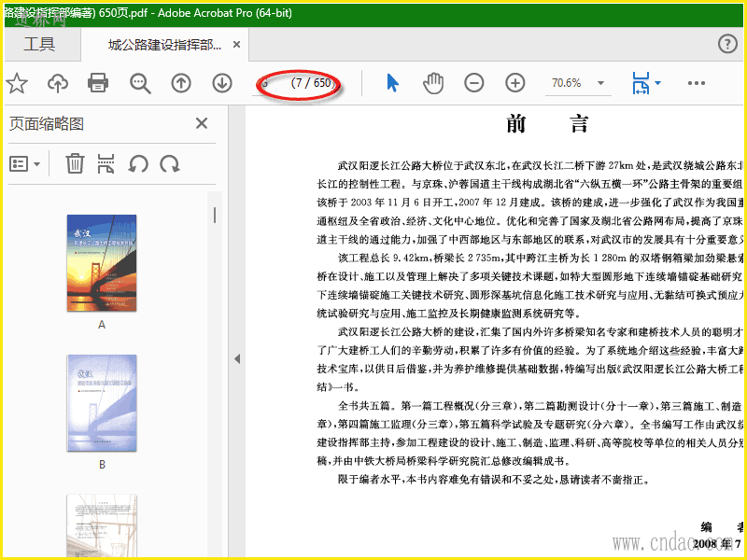Go to next page with down arrow
Image resolution: width=747 pixels, height=560 pixels.
coord(222,83)
